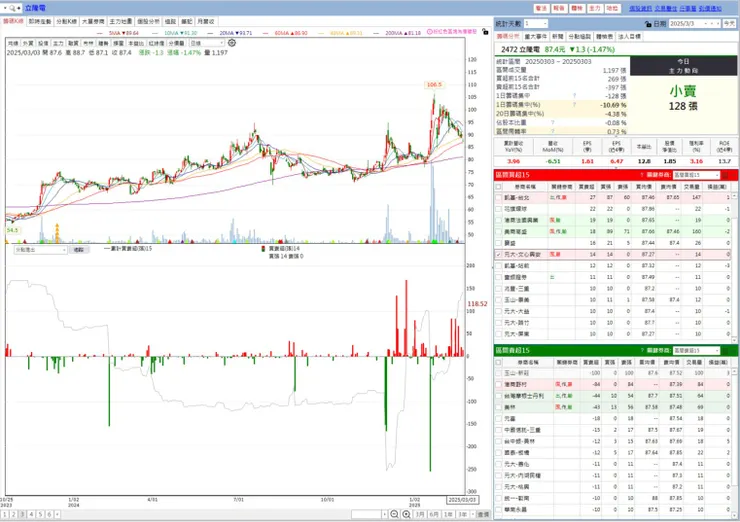
Task: Select the 華南永昌 row in sell list
Action: (x=615, y=510)
